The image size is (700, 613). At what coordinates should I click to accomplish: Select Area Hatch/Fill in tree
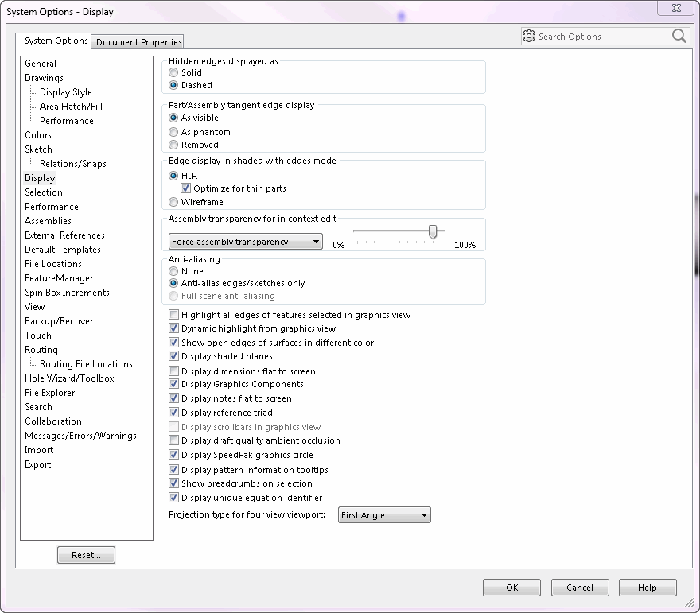(71, 107)
